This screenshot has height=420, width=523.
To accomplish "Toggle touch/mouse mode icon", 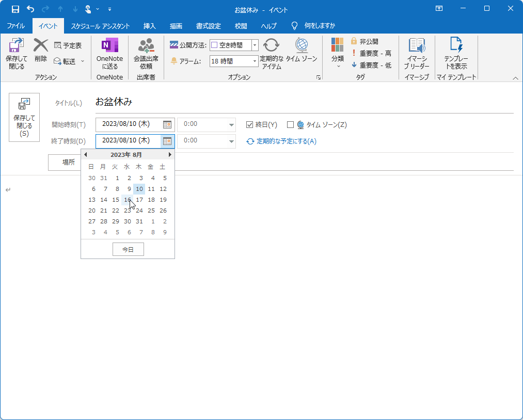I will pos(88,9).
